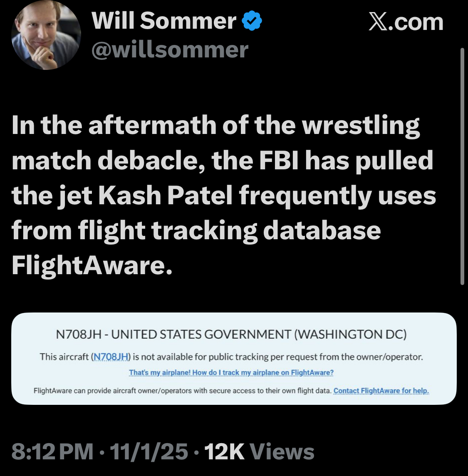Click the 12K Views count
The width and height of the screenshot is (468, 476).
click(259, 451)
